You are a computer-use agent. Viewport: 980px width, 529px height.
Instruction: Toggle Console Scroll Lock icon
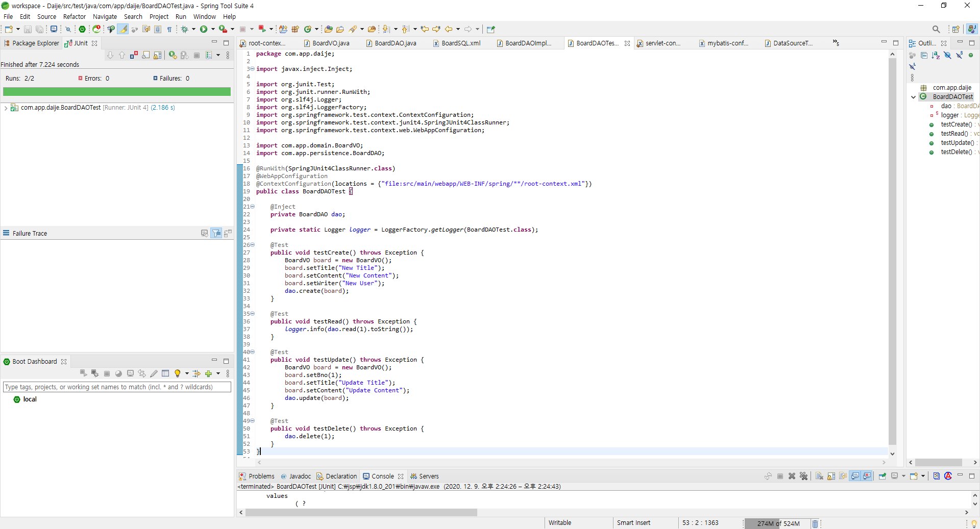(831, 476)
